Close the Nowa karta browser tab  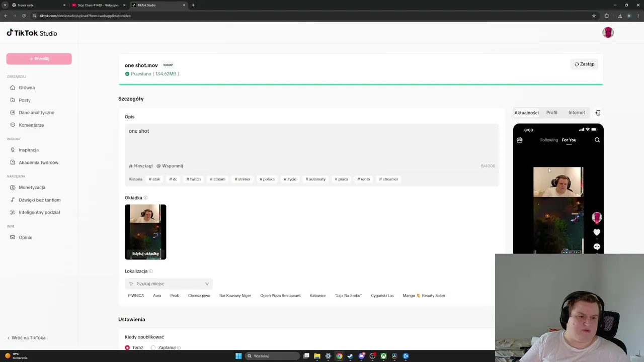(x=64, y=5)
